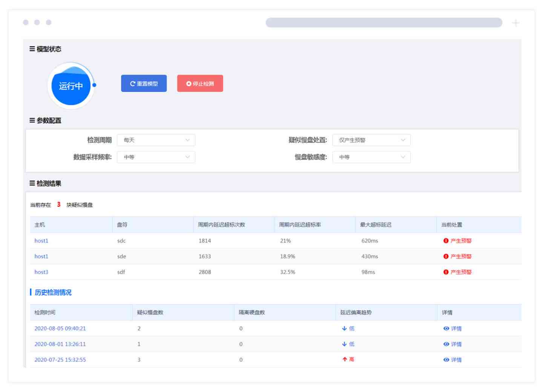Click the plus new tab icon

tap(515, 23)
